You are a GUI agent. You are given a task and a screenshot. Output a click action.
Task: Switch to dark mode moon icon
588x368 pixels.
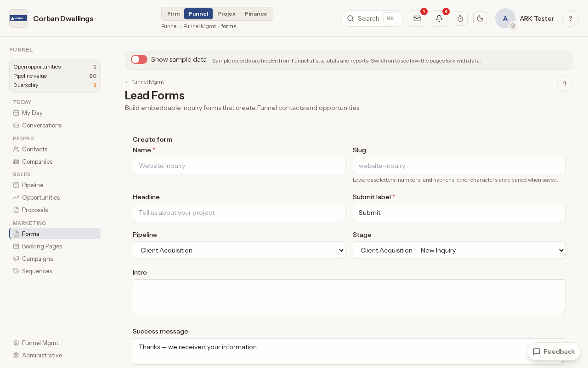click(480, 18)
